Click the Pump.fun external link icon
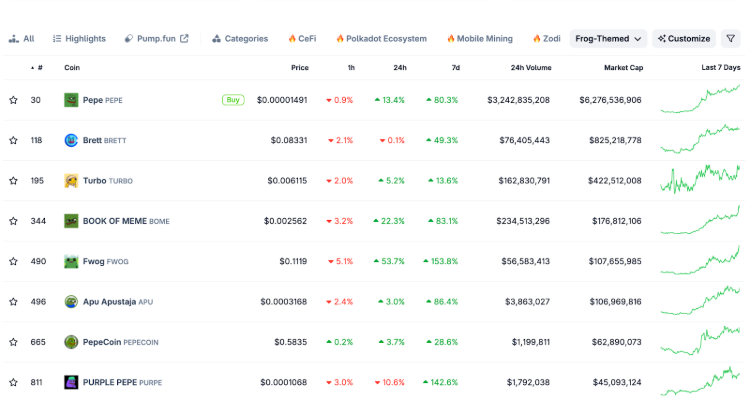Viewport: 750px width, 400px height. [184, 39]
